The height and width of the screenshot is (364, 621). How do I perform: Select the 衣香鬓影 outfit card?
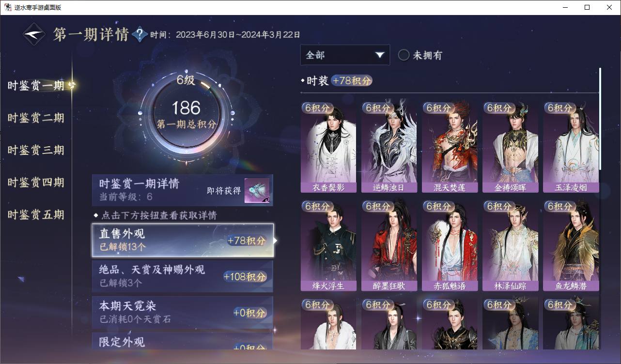tap(328, 147)
